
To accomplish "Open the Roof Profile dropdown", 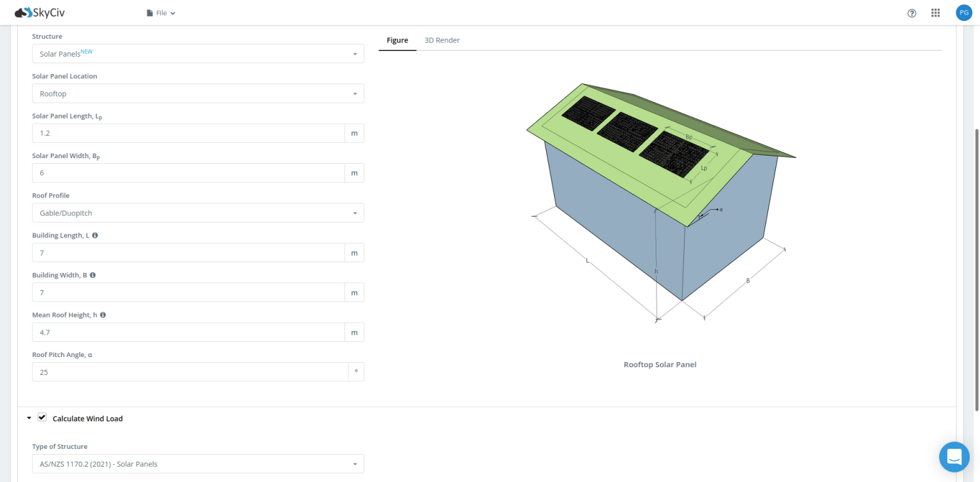I will (198, 213).
